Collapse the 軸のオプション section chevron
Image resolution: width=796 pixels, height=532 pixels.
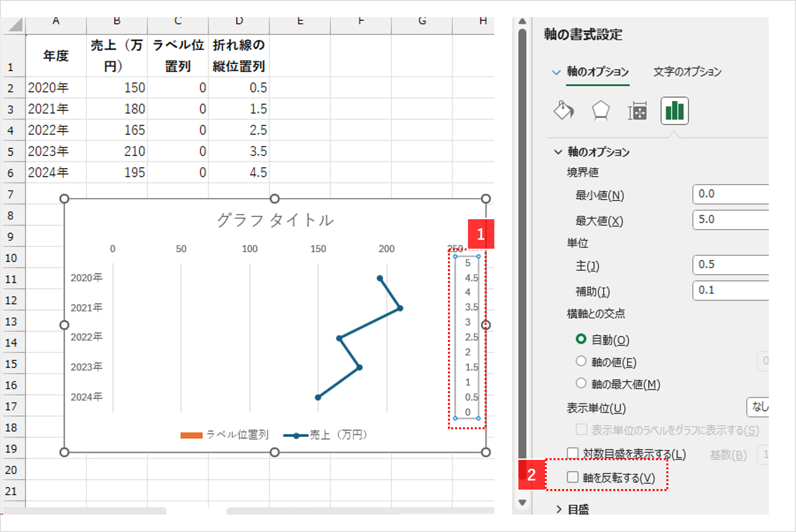click(x=558, y=152)
